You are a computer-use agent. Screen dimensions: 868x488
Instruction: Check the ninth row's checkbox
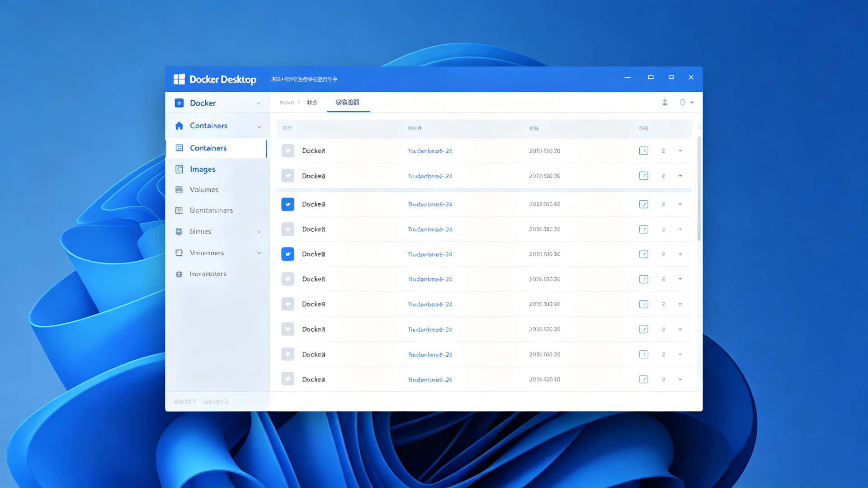pos(288,355)
